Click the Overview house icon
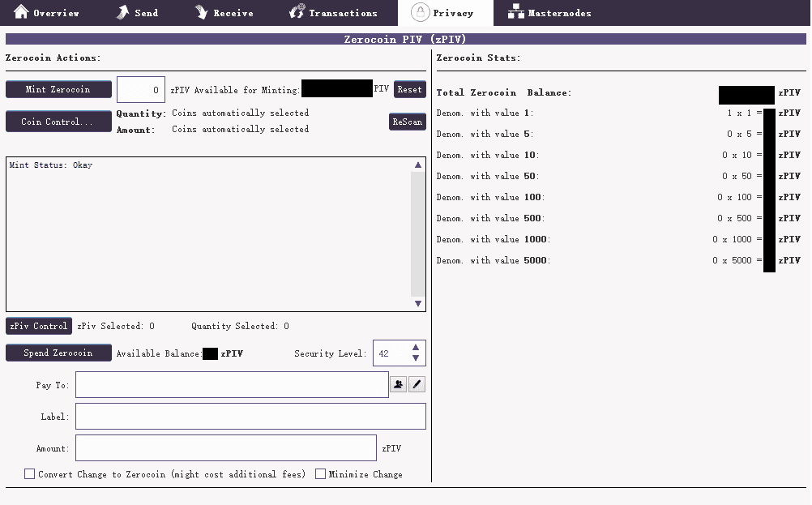This screenshot has width=812, height=505. tap(21, 11)
